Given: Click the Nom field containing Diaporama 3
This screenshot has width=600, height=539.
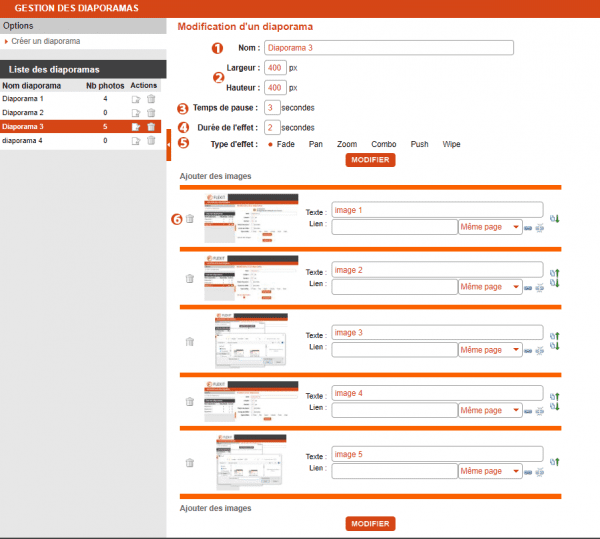Looking at the screenshot, I should pos(388,47).
